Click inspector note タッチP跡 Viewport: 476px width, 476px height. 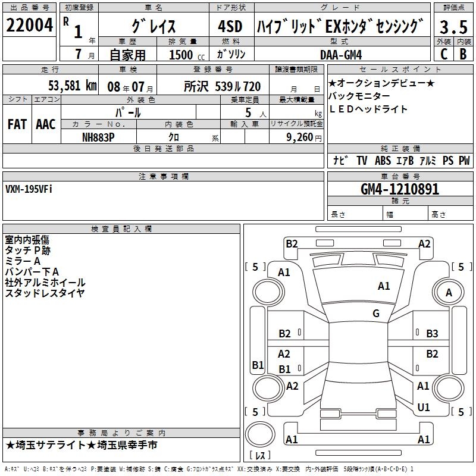coord(27,250)
